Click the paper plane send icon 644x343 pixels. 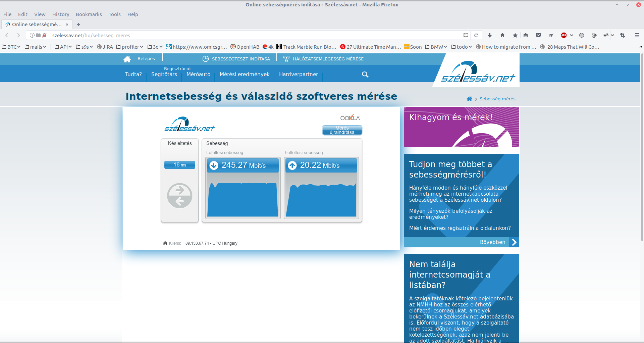[551, 35]
